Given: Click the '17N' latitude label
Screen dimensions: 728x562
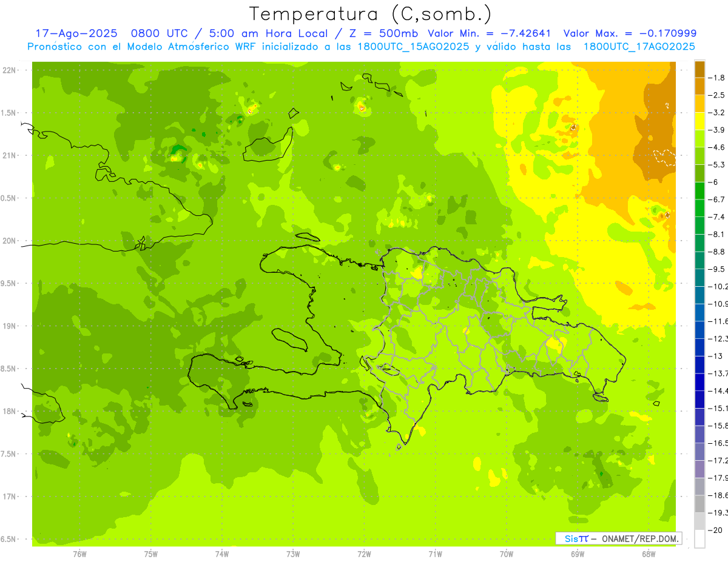Looking at the screenshot, I should tap(10, 497).
